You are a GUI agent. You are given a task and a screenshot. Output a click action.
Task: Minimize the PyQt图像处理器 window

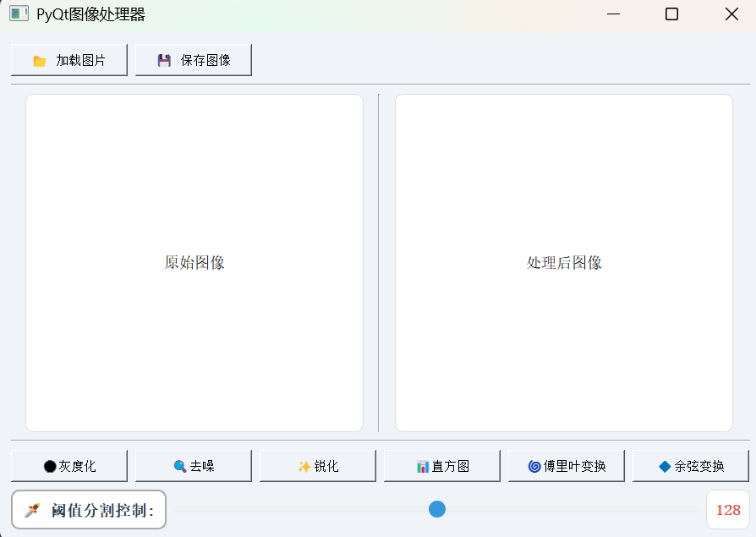pyautogui.click(x=613, y=14)
